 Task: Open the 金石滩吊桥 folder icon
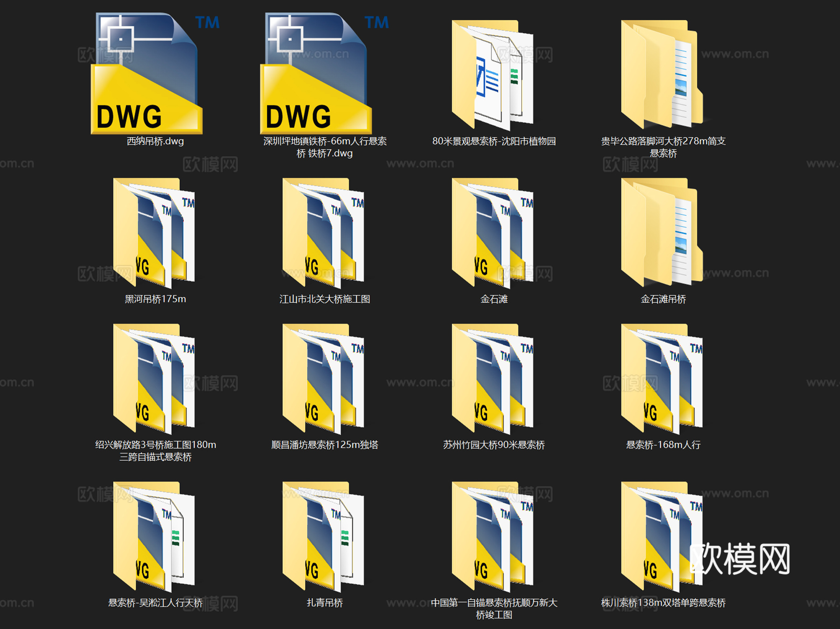point(662,232)
